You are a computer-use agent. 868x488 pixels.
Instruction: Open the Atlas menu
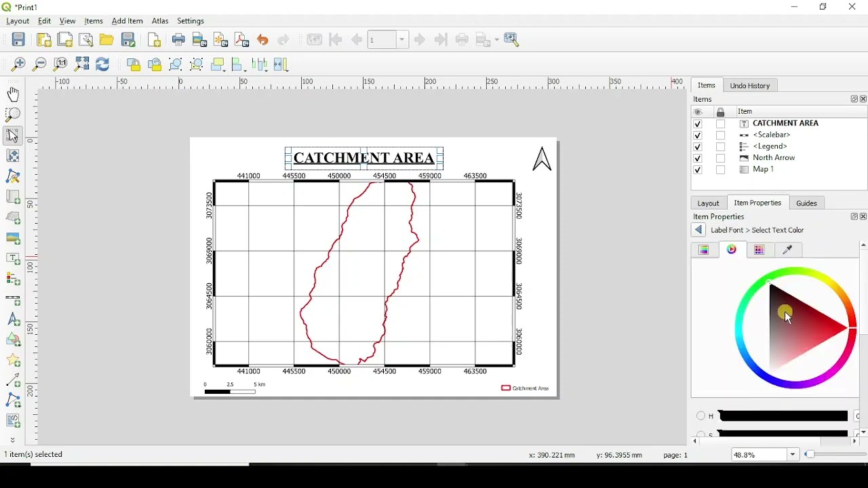point(160,22)
